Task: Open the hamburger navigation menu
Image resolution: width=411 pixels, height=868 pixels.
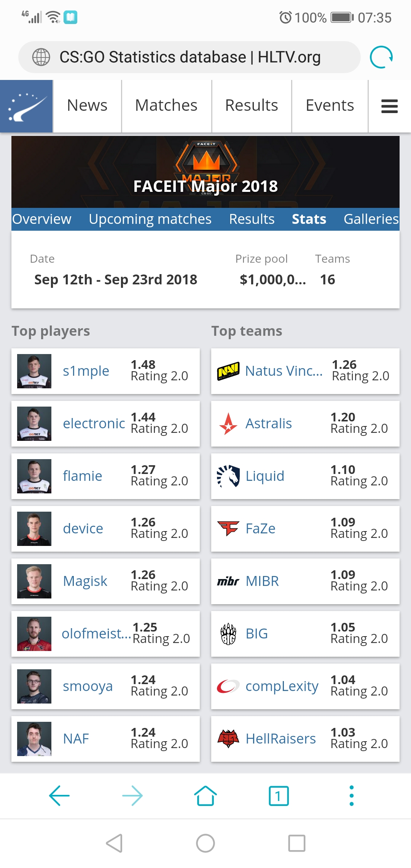Action: (389, 106)
